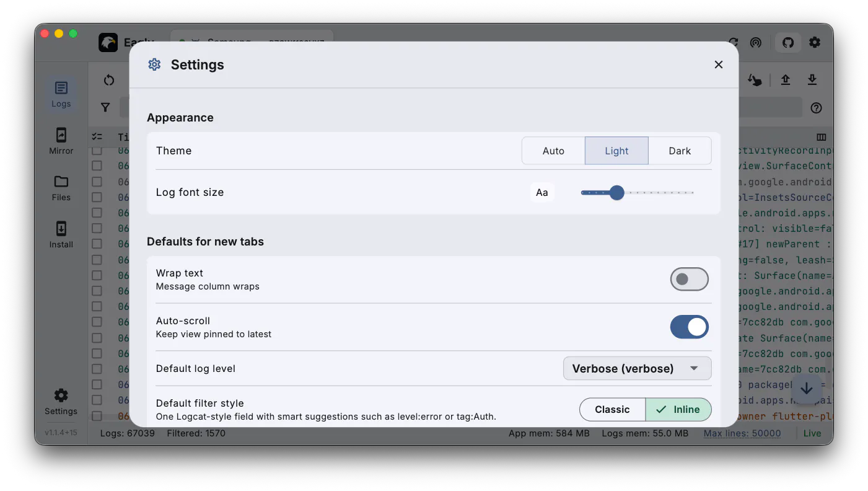
Task: Click the Eagly eagle app logo
Action: coord(108,43)
